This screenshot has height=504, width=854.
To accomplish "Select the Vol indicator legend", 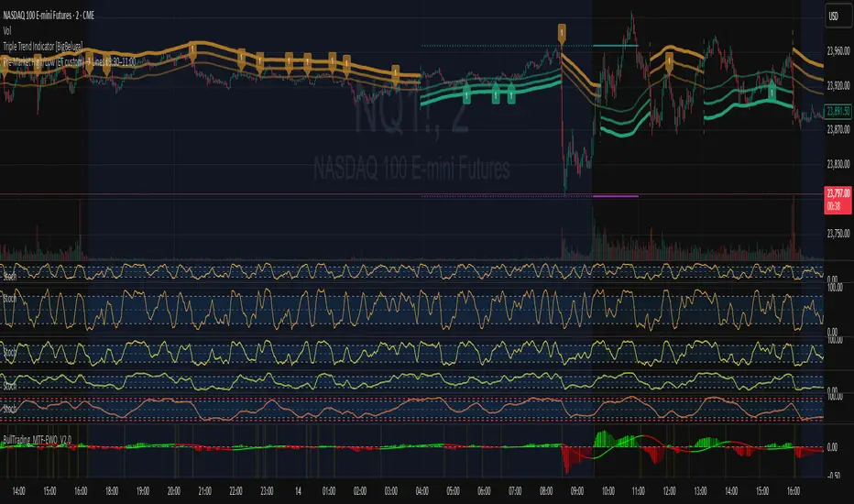I will tap(7, 30).
